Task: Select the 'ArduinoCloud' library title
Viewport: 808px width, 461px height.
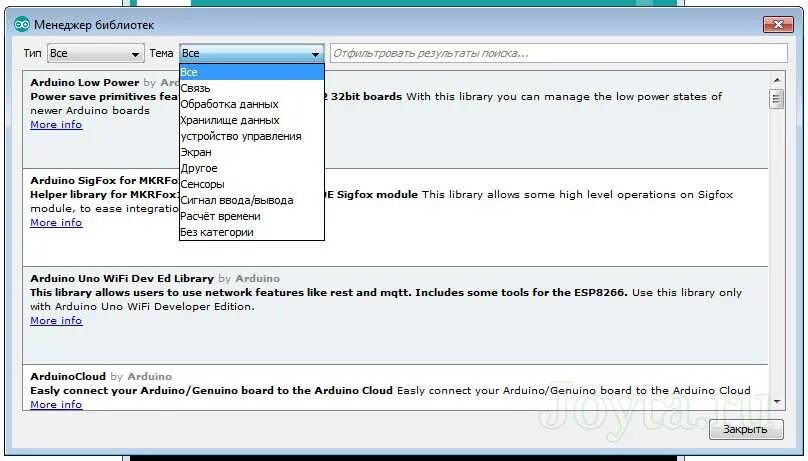Action: coord(68,376)
